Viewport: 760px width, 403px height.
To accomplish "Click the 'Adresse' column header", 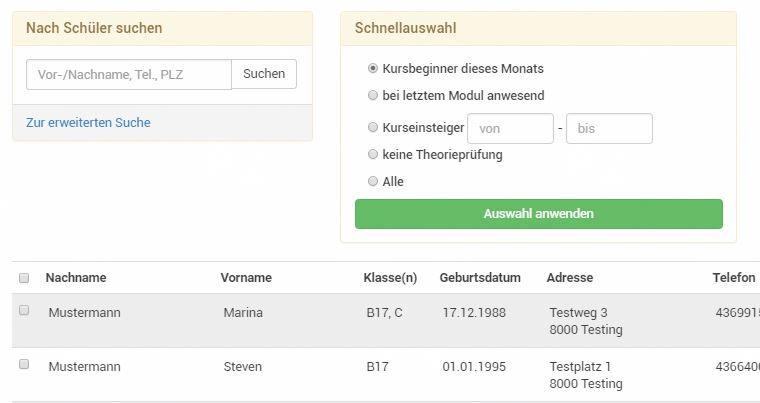I will tap(569, 278).
